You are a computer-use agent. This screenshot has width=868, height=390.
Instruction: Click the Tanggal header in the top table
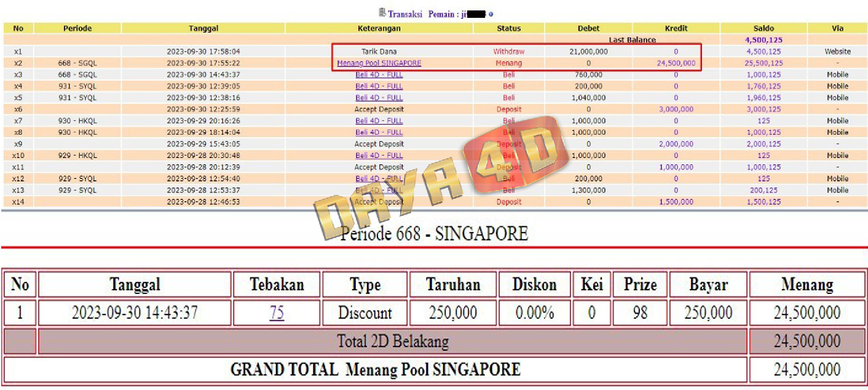click(x=203, y=28)
